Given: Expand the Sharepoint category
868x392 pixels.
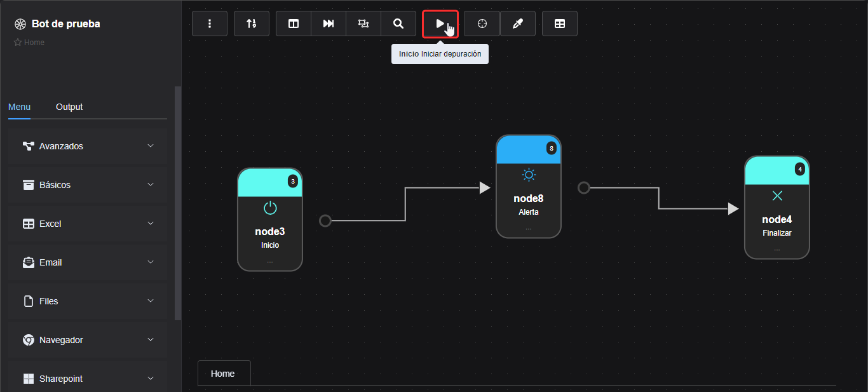Looking at the screenshot, I should (x=88, y=377).
